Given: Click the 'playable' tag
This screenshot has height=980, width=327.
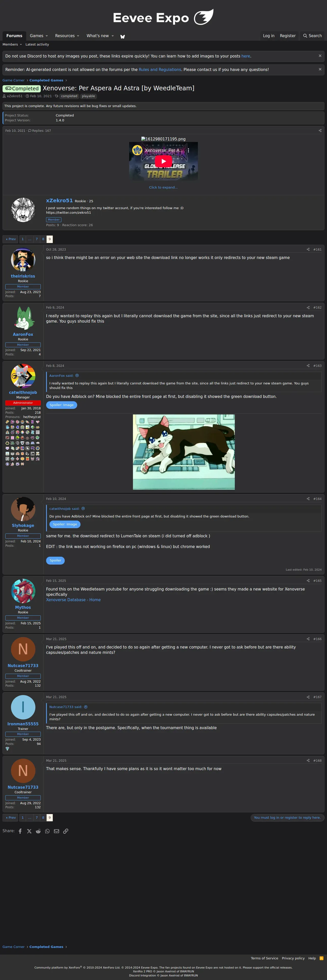Looking at the screenshot, I should [x=88, y=96].
